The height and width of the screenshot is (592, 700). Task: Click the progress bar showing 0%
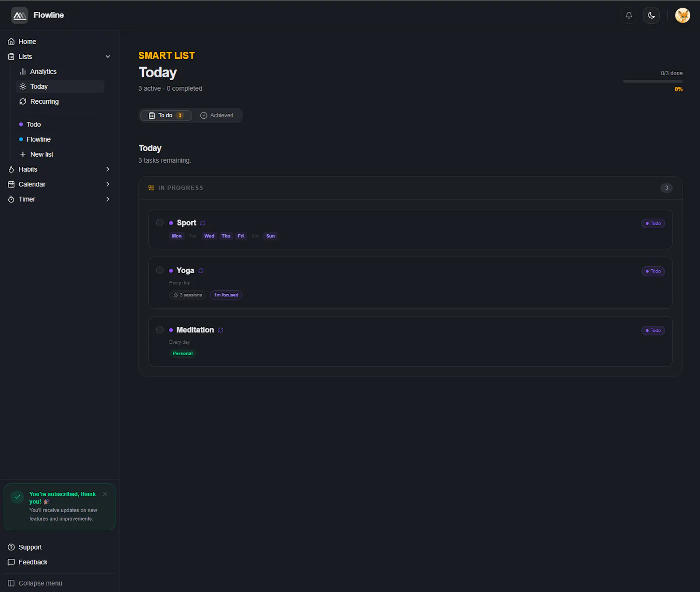click(652, 81)
